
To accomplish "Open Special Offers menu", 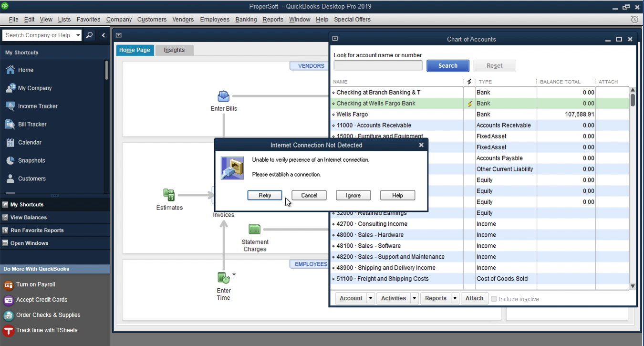I will pyautogui.click(x=352, y=20).
